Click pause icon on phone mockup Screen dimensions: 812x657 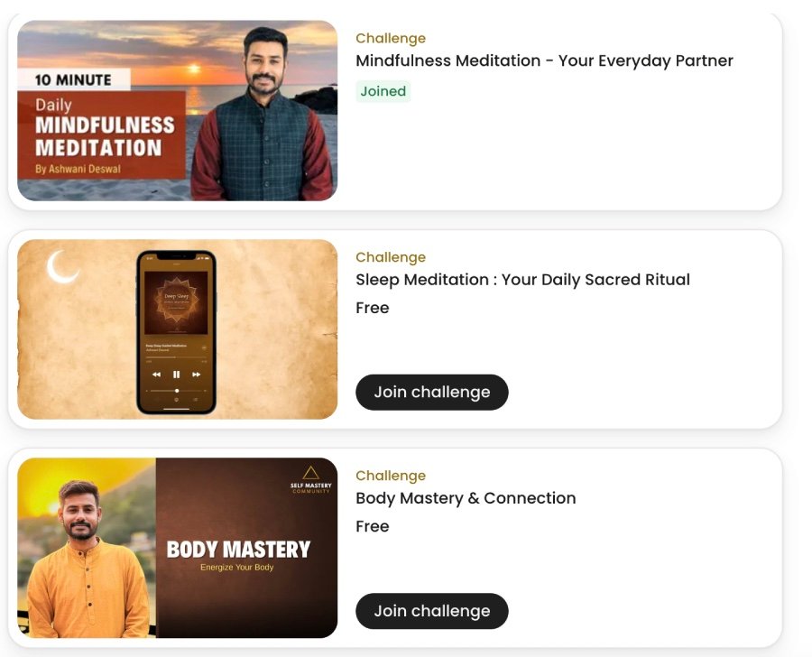coord(176,375)
